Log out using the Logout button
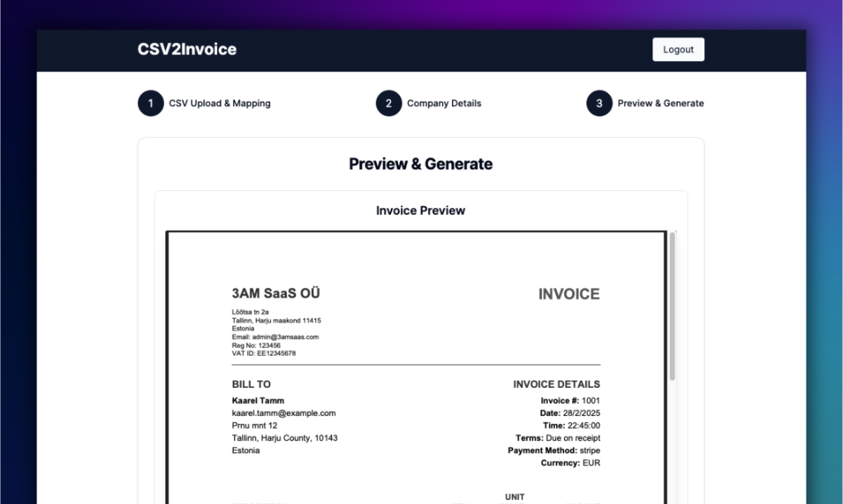Image resolution: width=843 pixels, height=504 pixels. (678, 50)
